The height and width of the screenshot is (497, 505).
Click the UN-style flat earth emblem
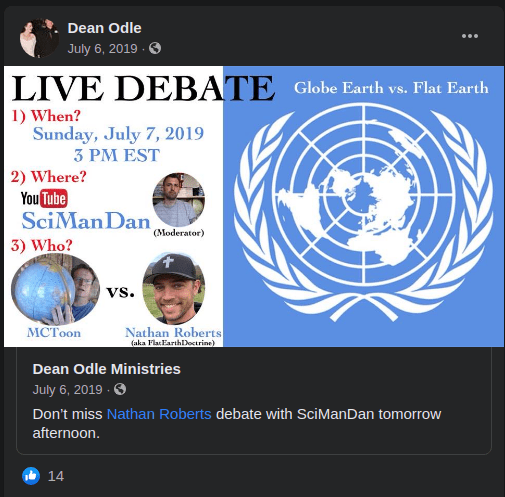[363, 212]
